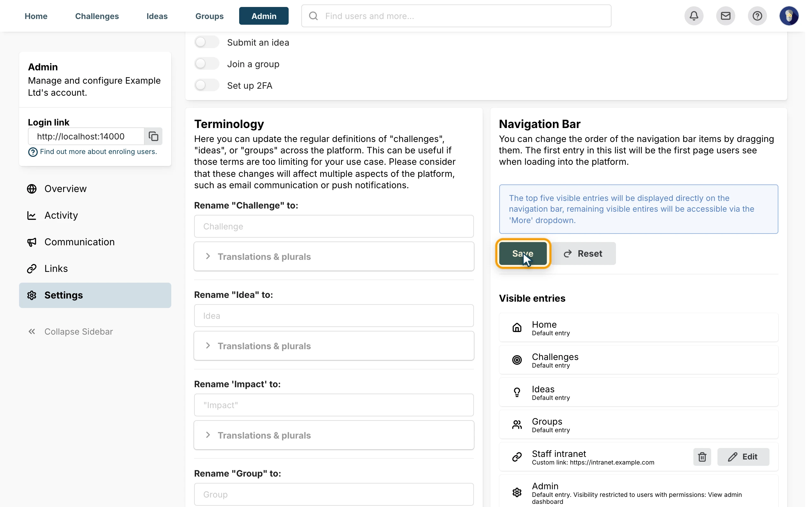Copy the login link to clipboard
Viewport: 812px width, 507px height.
point(153,136)
